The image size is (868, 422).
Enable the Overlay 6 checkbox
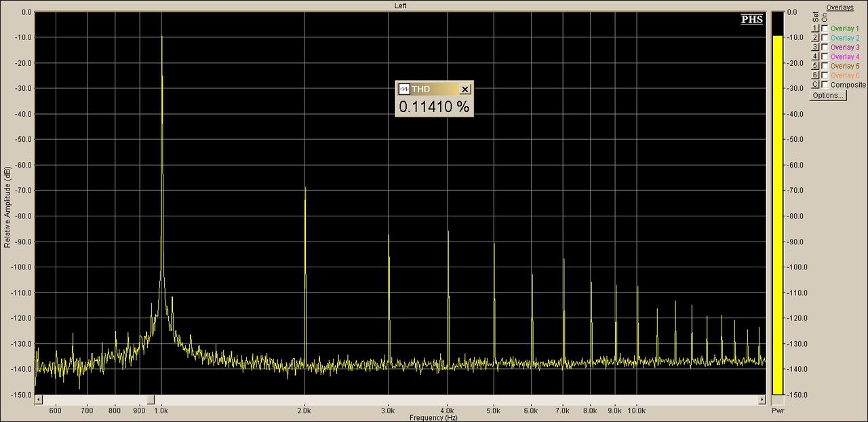coord(825,75)
